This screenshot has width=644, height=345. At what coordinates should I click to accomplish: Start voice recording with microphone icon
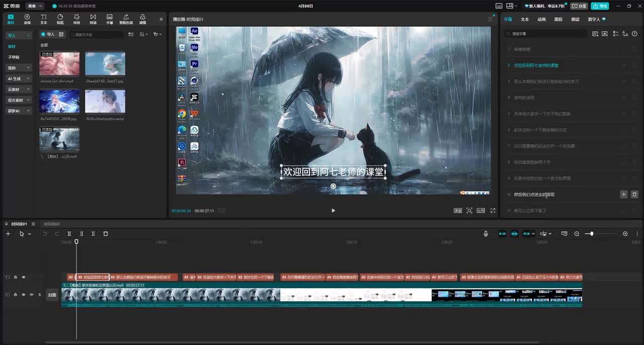(486, 234)
